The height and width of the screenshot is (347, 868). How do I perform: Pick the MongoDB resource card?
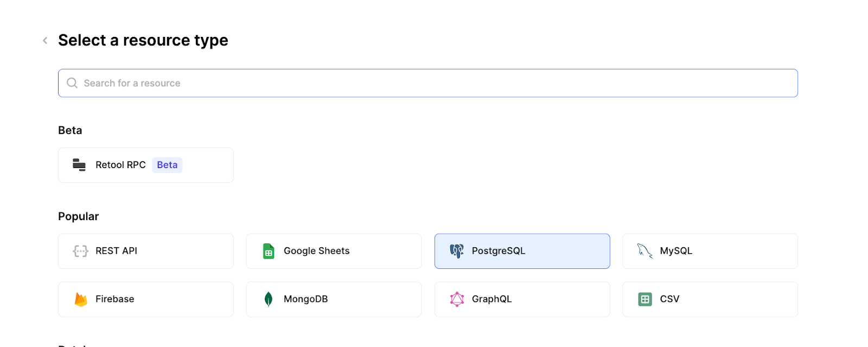(x=334, y=299)
